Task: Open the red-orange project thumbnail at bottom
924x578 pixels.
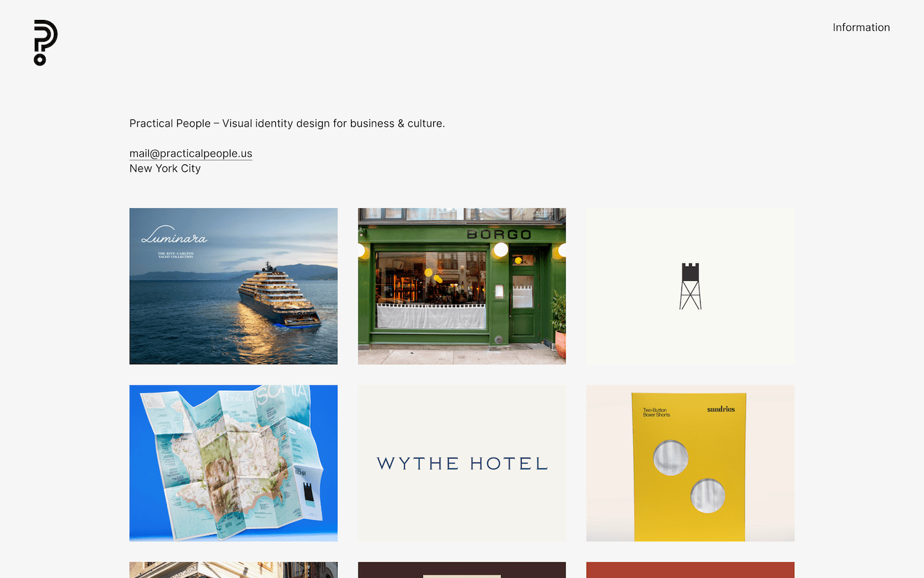Action: tap(690, 570)
